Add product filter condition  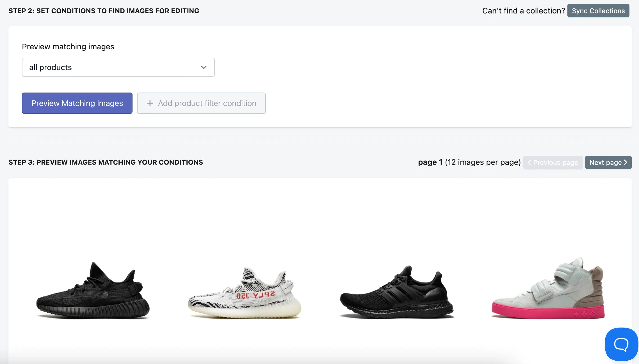(201, 103)
